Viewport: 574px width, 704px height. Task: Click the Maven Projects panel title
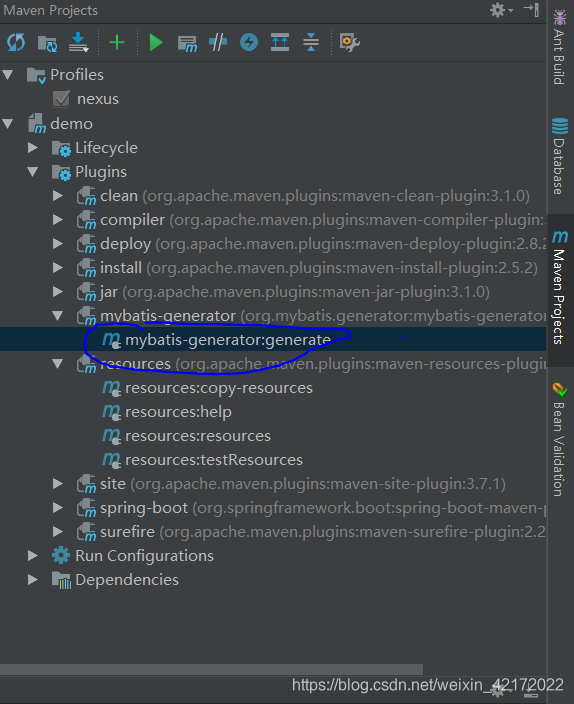tap(50, 10)
